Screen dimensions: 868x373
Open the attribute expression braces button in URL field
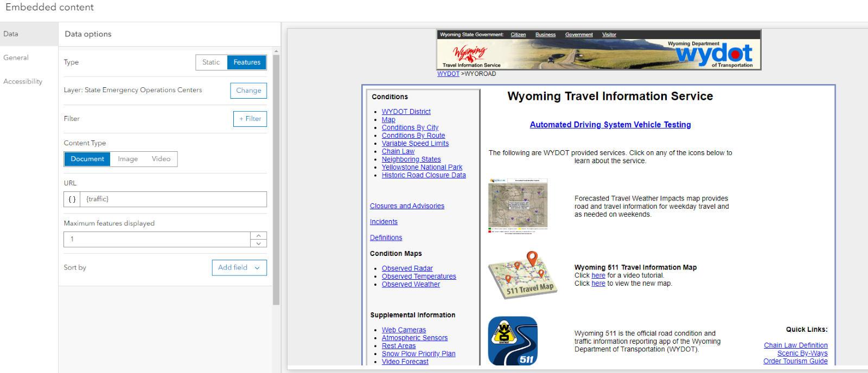pyautogui.click(x=72, y=200)
